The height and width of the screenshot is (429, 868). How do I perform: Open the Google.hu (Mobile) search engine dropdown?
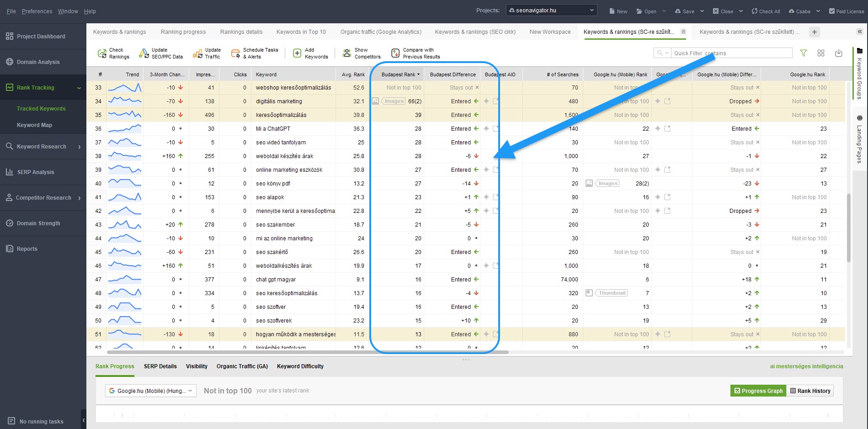pos(151,391)
